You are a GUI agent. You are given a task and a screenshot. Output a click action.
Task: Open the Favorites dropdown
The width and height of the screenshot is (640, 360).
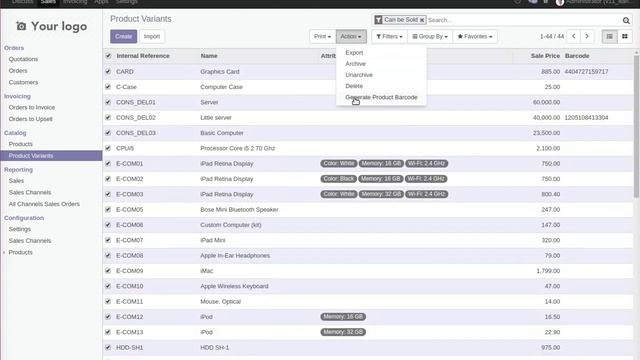click(475, 36)
